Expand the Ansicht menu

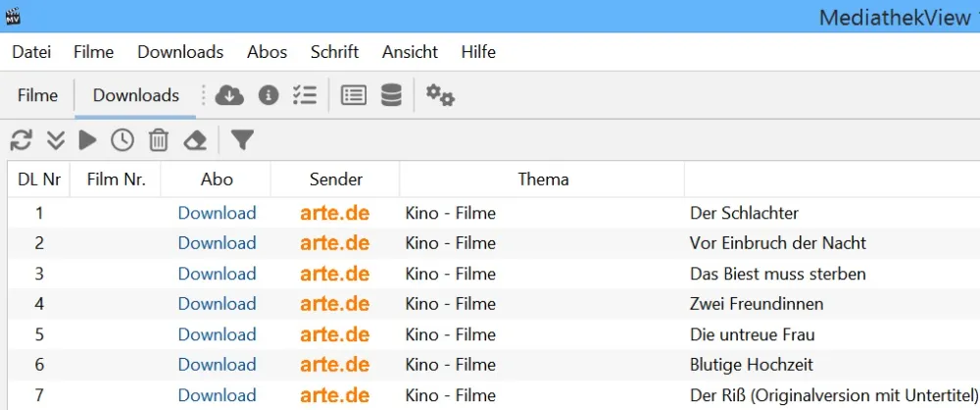coord(410,52)
